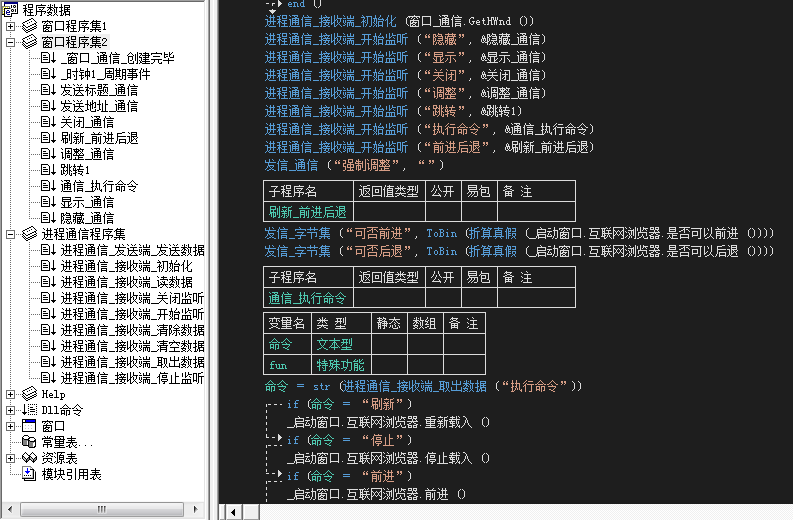This screenshot has height=520, width=793.
Task: Click the subroutine icon beside 关闭_通信
Action: click(x=48, y=122)
